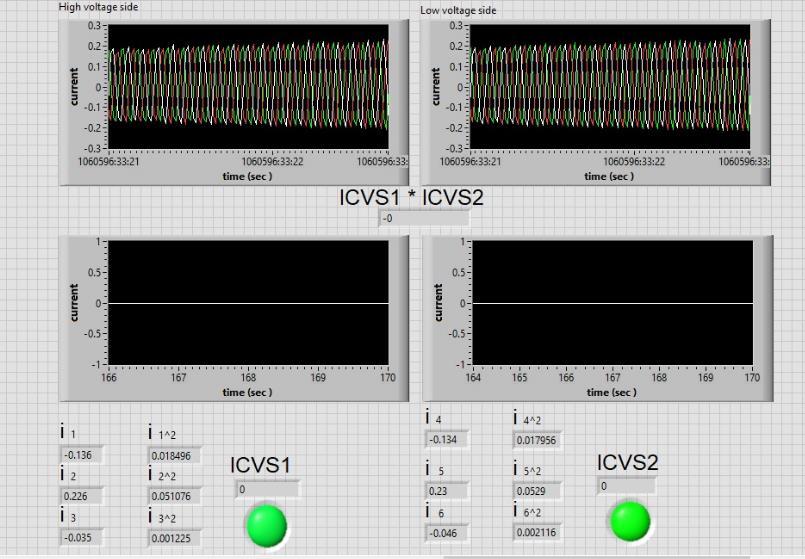Click the first 1060596:33:21 timestamp on High voltage graph
This screenshot has width=805, height=559.
pos(109,162)
